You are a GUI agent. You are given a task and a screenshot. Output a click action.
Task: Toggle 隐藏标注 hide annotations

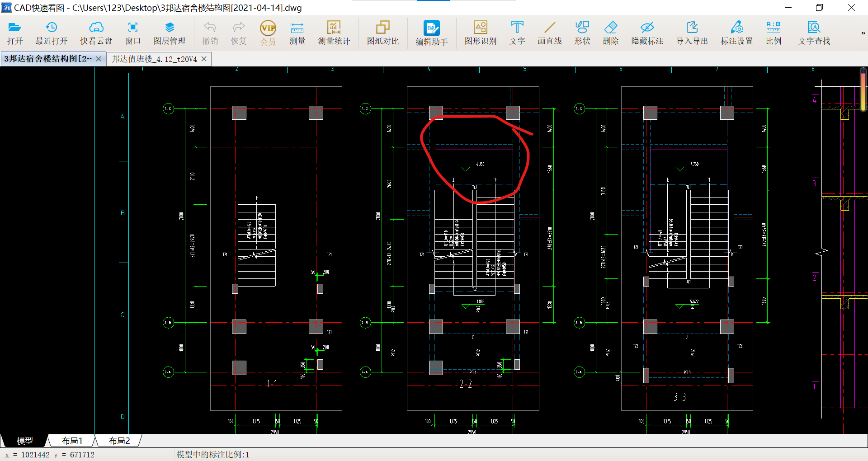coord(647,33)
